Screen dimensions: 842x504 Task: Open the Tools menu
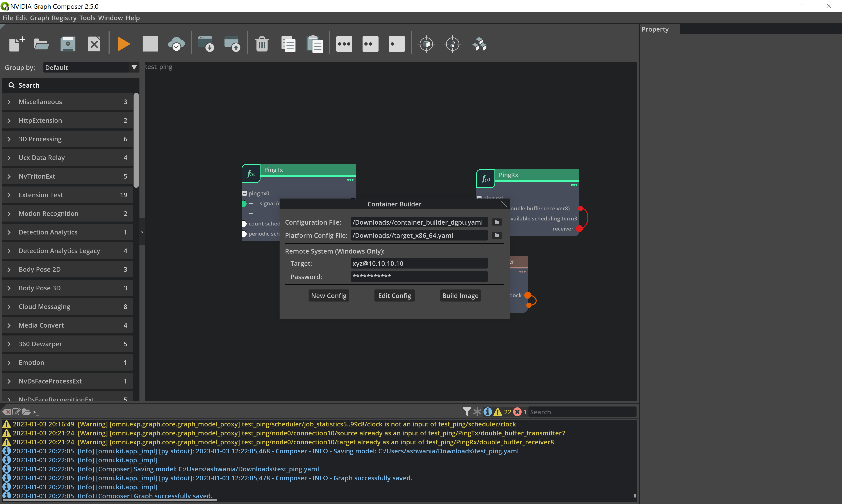(x=87, y=18)
